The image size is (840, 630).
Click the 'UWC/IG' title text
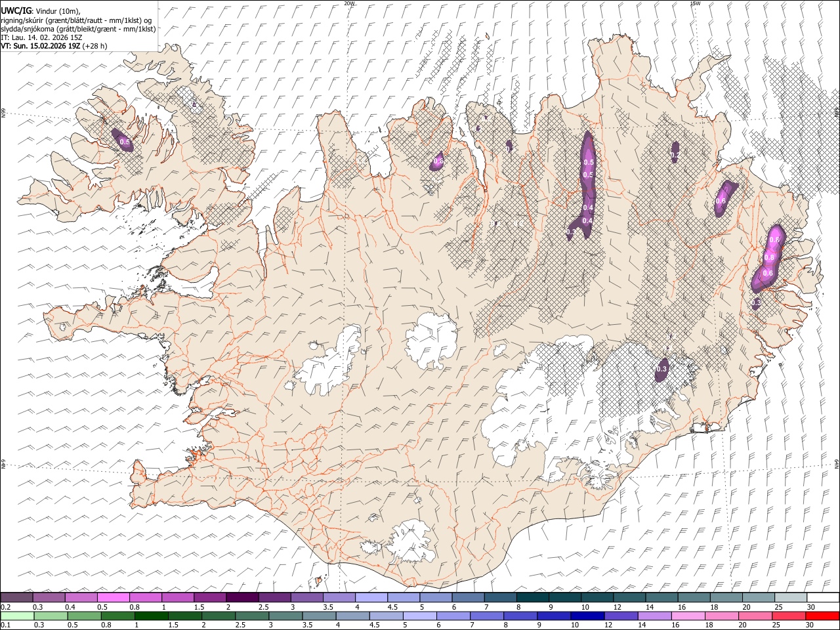[16, 10]
